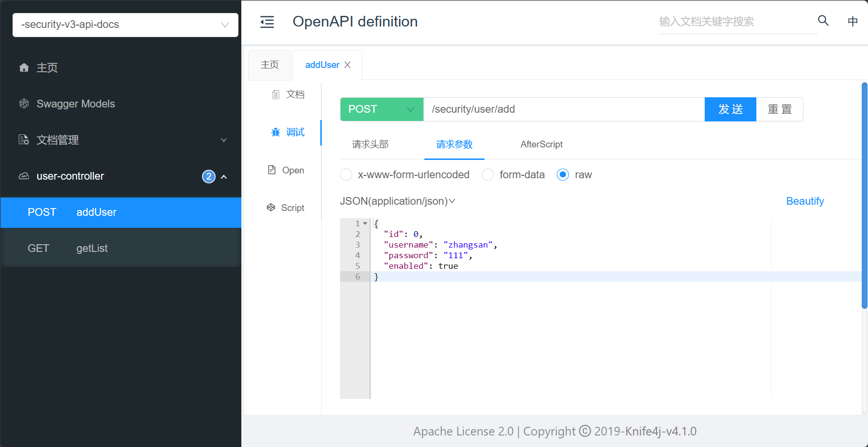Choose form-data request format

[487, 175]
